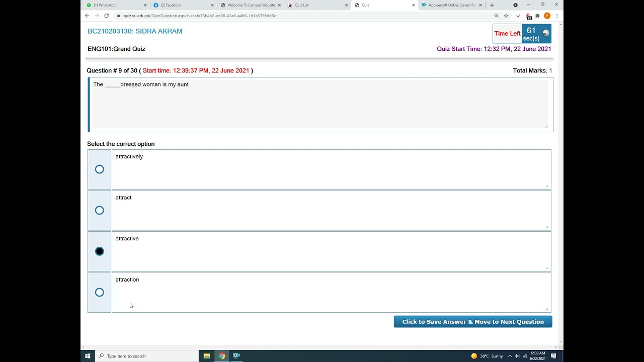Click the ENG101:Grand Quiz heading
The height and width of the screenshot is (362, 644).
pyautogui.click(x=116, y=49)
